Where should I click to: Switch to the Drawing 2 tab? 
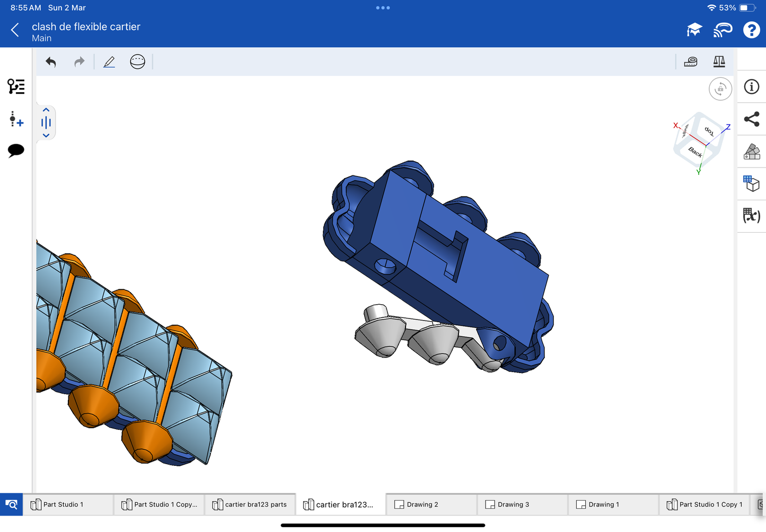tap(422, 504)
